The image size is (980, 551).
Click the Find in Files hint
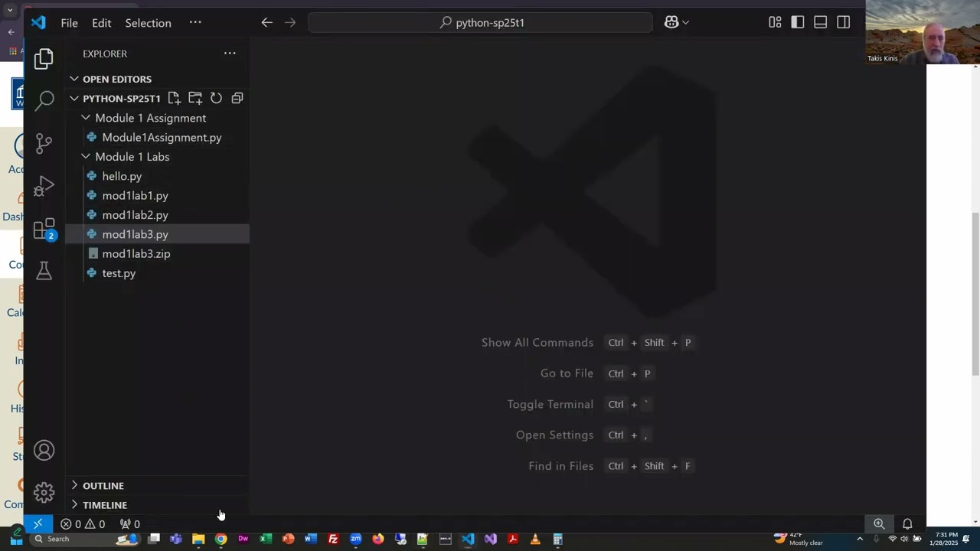click(x=560, y=466)
